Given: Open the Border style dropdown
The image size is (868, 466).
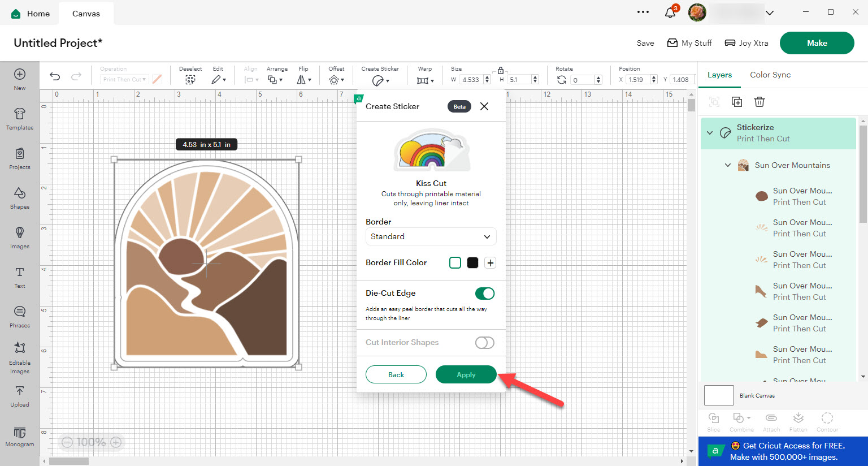Looking at the screenshot, I should (x=431, y=236).
